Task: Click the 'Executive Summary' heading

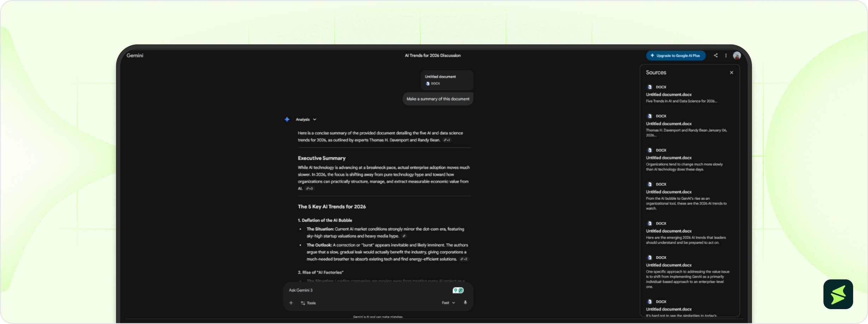Action: (x=322, y=158)
